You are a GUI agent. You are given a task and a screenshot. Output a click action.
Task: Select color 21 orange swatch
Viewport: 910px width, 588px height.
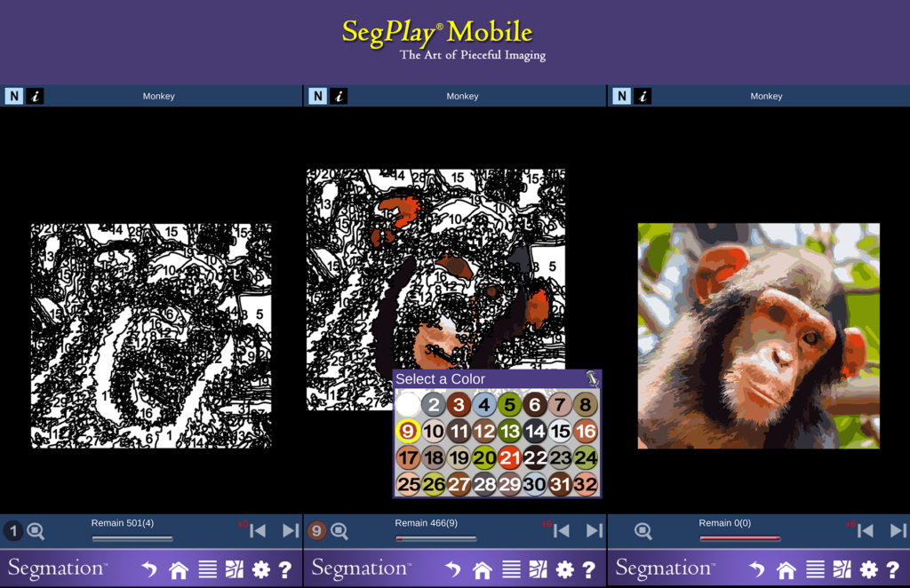[x=510, y=458]
